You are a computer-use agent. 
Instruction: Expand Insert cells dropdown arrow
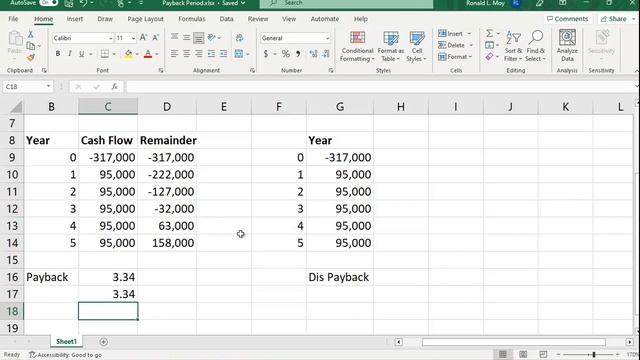tap(469, 33)
